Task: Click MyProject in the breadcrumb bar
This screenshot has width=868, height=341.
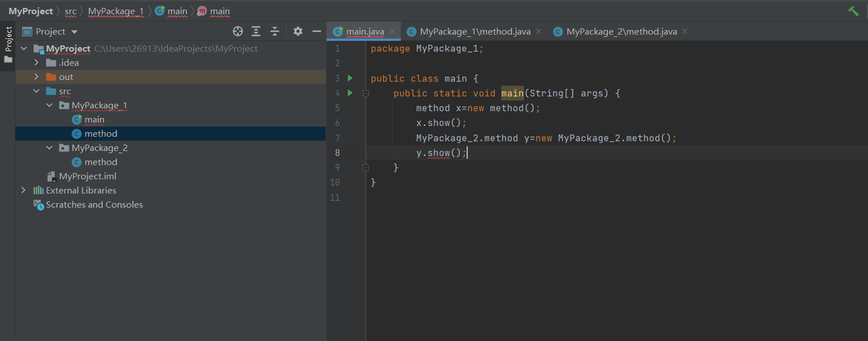Action: [31, 11]
